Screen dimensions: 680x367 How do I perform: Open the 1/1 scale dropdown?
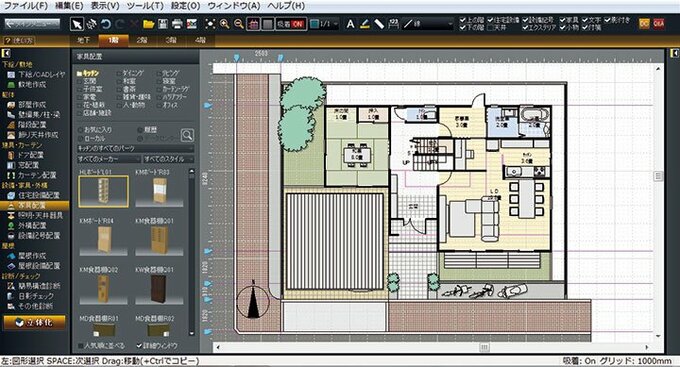(324, 24)
